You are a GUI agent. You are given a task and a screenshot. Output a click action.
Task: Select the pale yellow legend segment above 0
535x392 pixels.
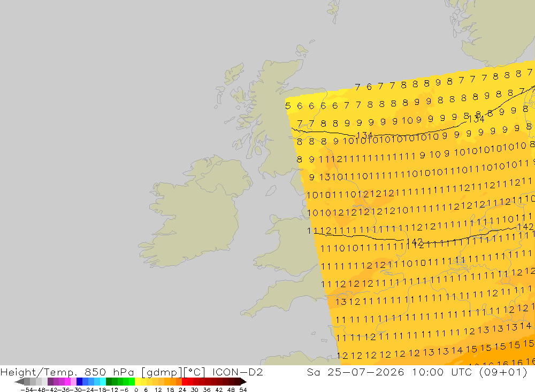pyautogui.click(x=138, y=381)
